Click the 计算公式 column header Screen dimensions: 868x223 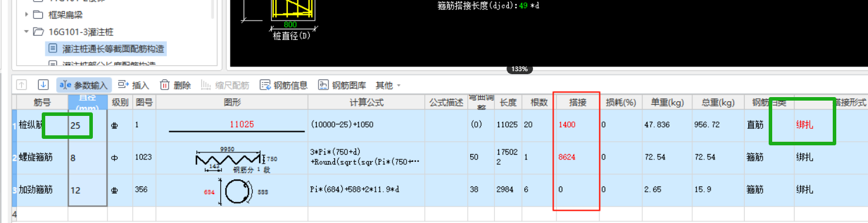[367, 102]
